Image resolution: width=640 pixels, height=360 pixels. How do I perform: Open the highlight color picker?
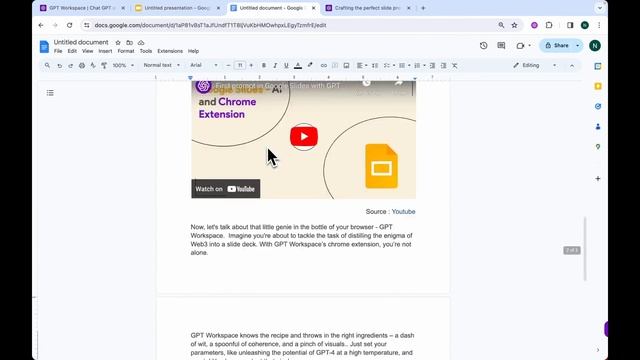[x=310, y=65]
